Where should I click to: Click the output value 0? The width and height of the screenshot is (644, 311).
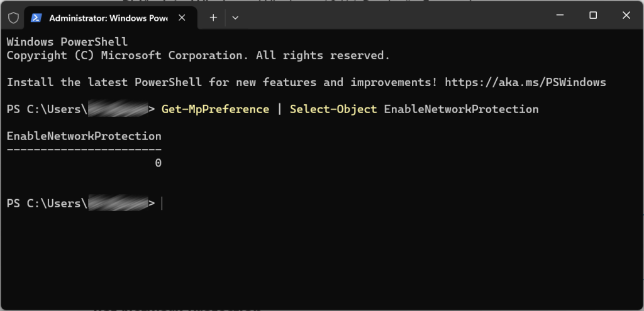pos(158,163)
